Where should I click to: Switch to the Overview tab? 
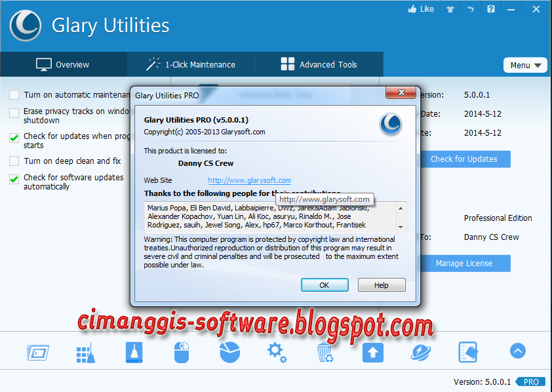(x=64, y=64)
